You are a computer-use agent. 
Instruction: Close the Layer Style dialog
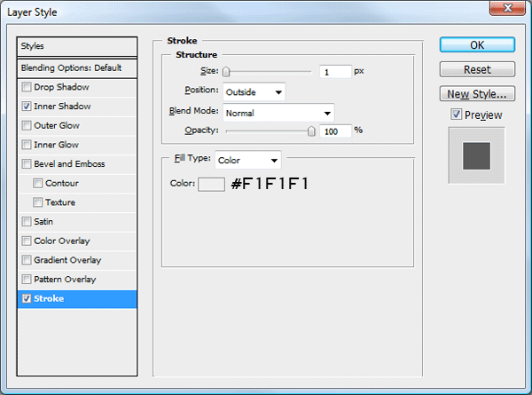tap(507, 8)
